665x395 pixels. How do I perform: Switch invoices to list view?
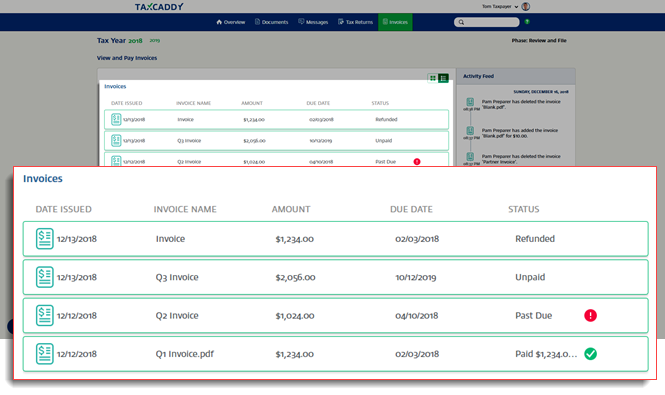(444, 78)
